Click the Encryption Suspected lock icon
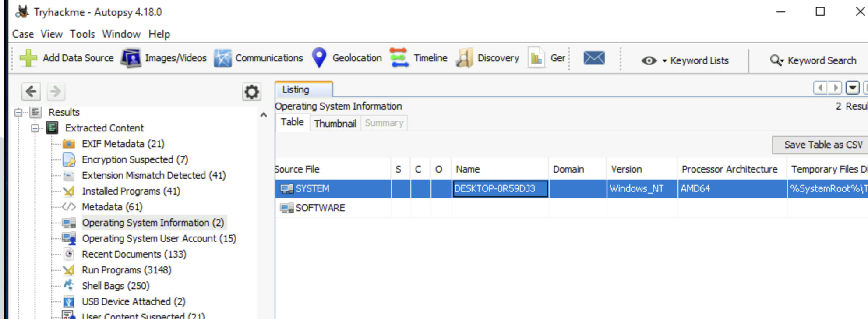 tap(69, 159)
